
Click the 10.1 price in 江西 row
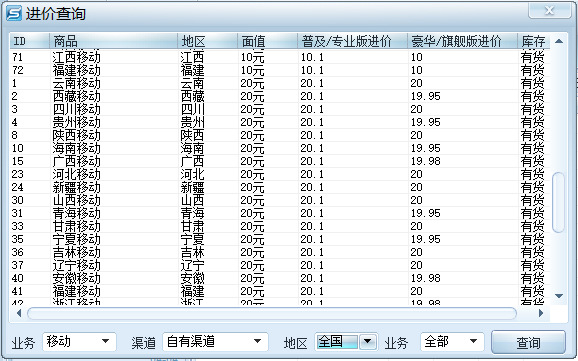(x=312, y=57)
